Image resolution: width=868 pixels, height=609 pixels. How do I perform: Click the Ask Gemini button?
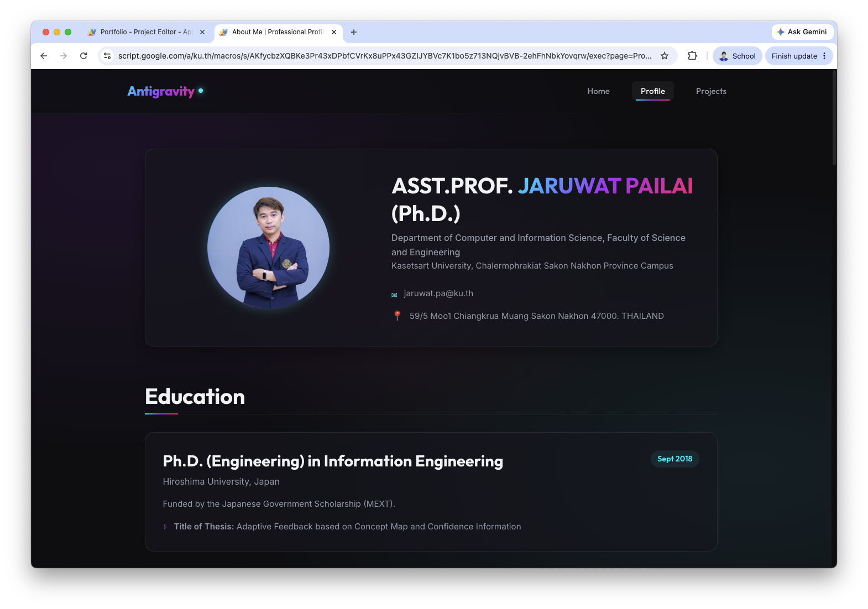coord(802,32)
